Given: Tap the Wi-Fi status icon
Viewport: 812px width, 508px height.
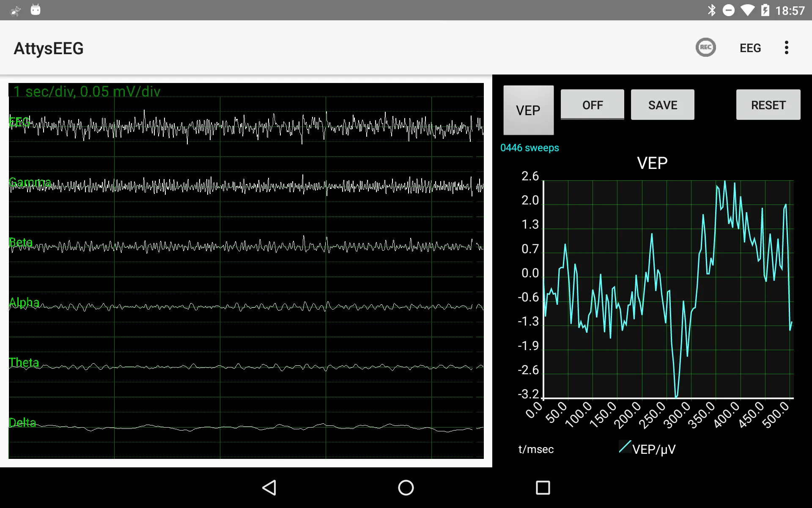Looking at the screenshot, I should click(x=748, y=10).
